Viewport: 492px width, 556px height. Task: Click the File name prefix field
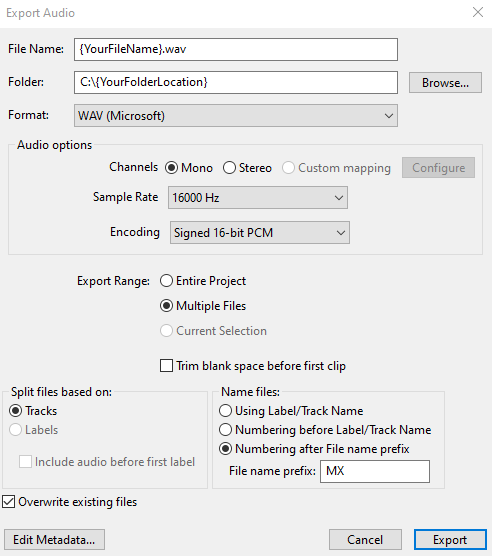375,471
